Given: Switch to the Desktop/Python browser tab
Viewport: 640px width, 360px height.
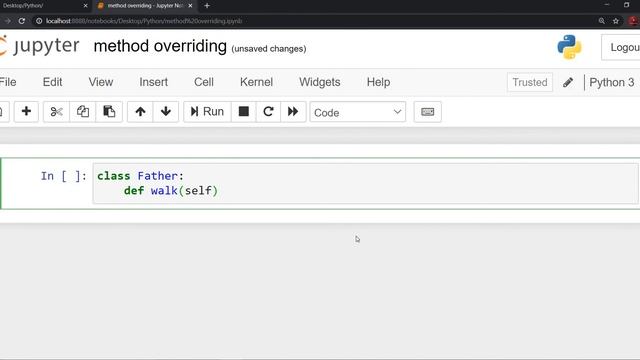Looking at the screenshot, I should tap(41, 6).
